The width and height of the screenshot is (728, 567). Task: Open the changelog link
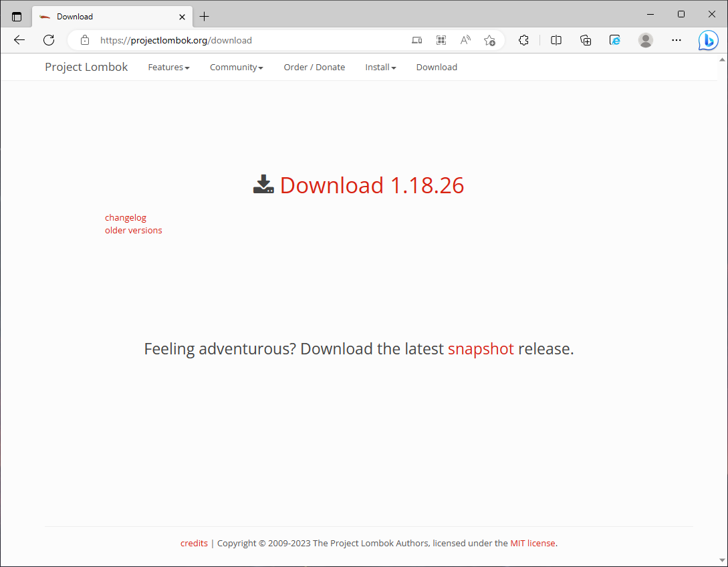(126, 217)
